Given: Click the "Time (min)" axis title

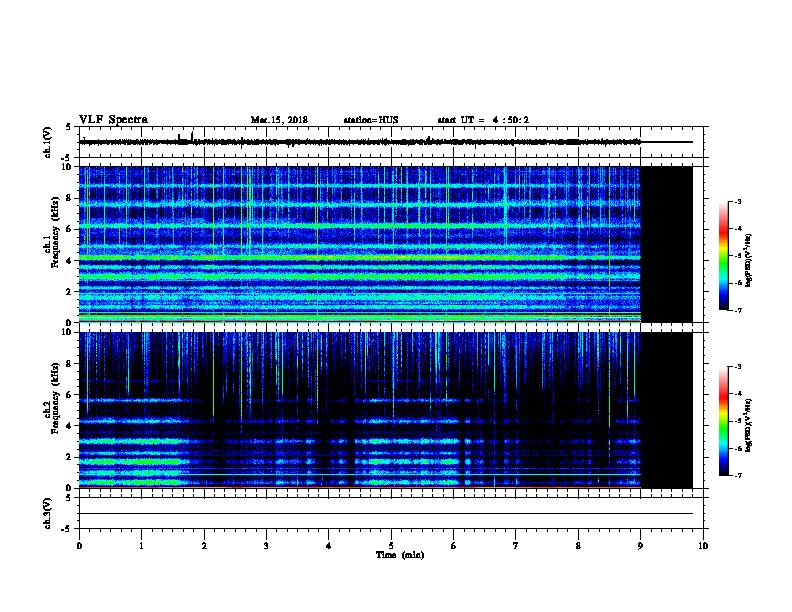Looking at the screenshot, I should point(400,555).
